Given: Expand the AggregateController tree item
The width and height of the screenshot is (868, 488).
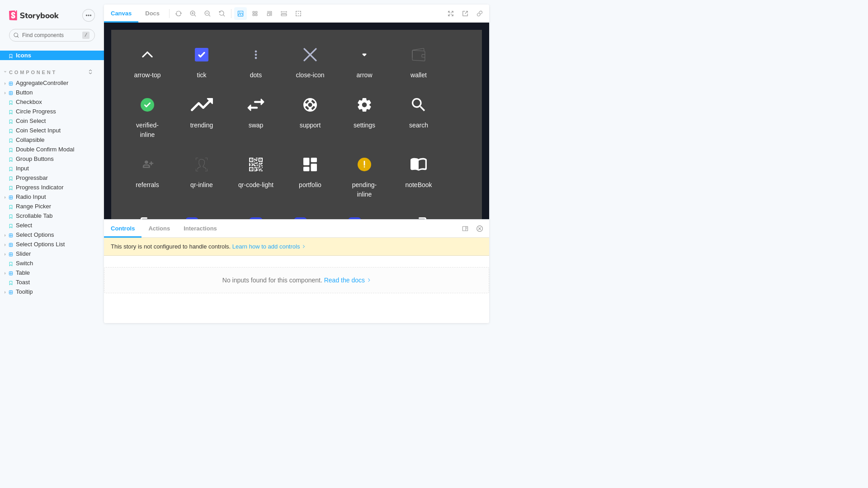Looking at the screenshot, I should coord(52,83).
